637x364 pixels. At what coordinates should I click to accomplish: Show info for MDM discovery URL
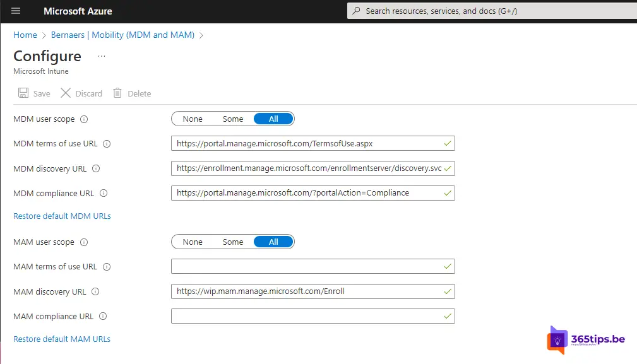96,168
